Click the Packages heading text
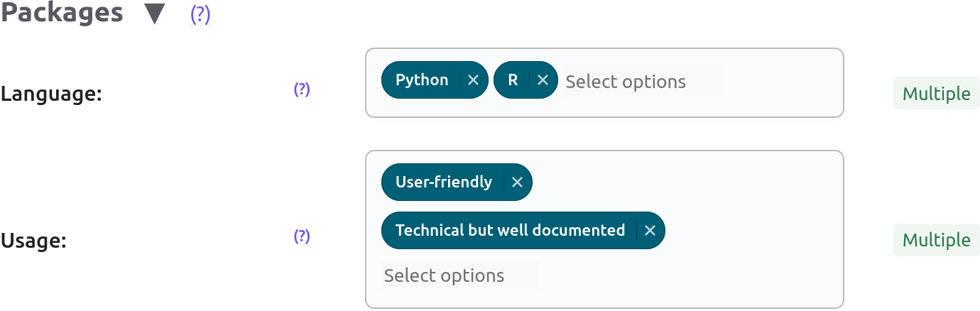Image resolution: width=980 pixels, height=311 pixels. pos(62,13)
